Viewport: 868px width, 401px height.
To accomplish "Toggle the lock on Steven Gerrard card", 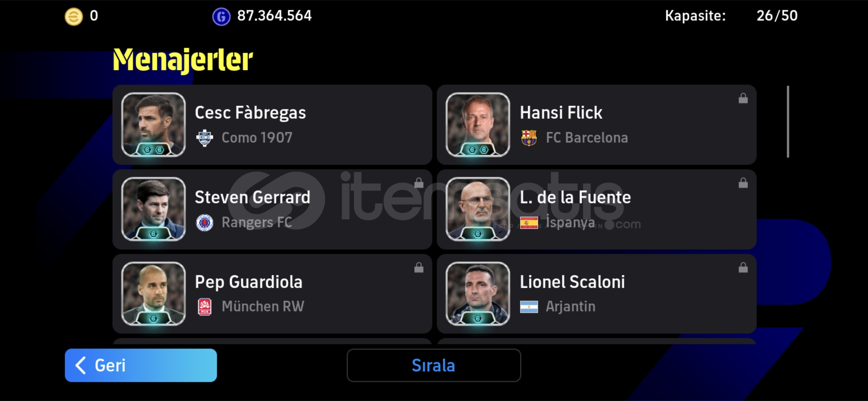I will click(x=419, y=183).
